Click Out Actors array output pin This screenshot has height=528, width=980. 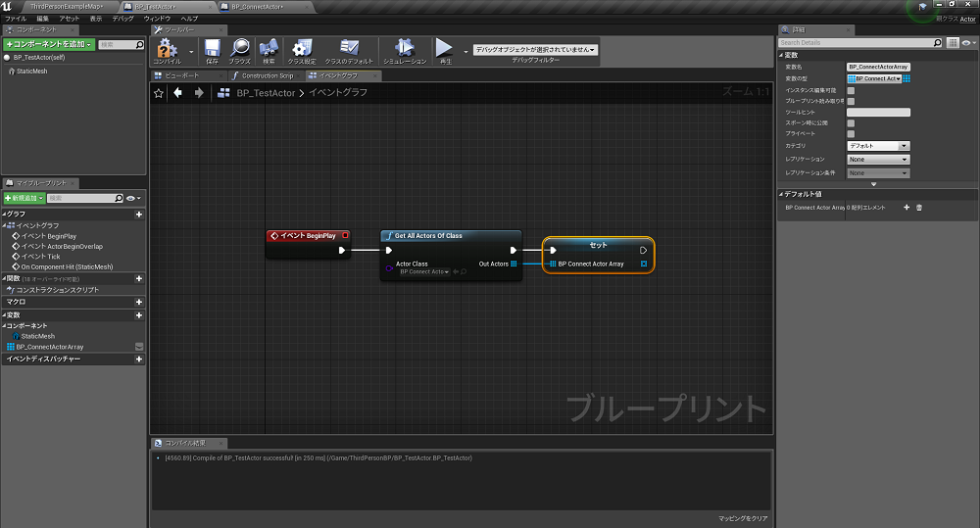coord(514,264)
